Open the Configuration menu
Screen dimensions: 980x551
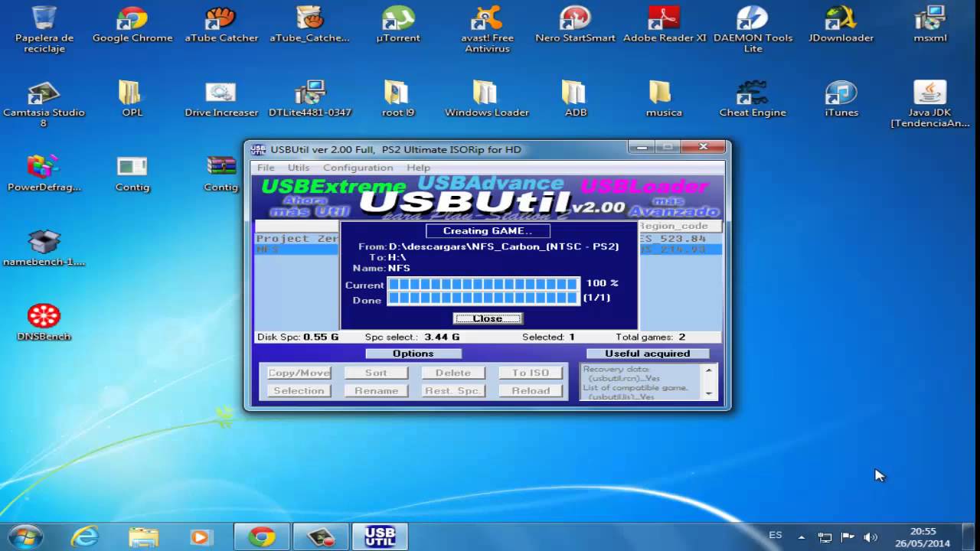358,168
